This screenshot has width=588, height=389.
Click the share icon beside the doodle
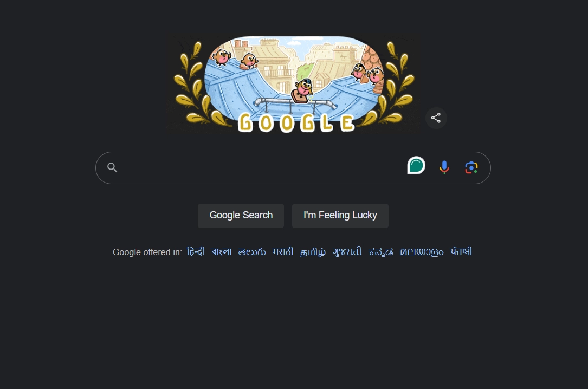[436, 118]
